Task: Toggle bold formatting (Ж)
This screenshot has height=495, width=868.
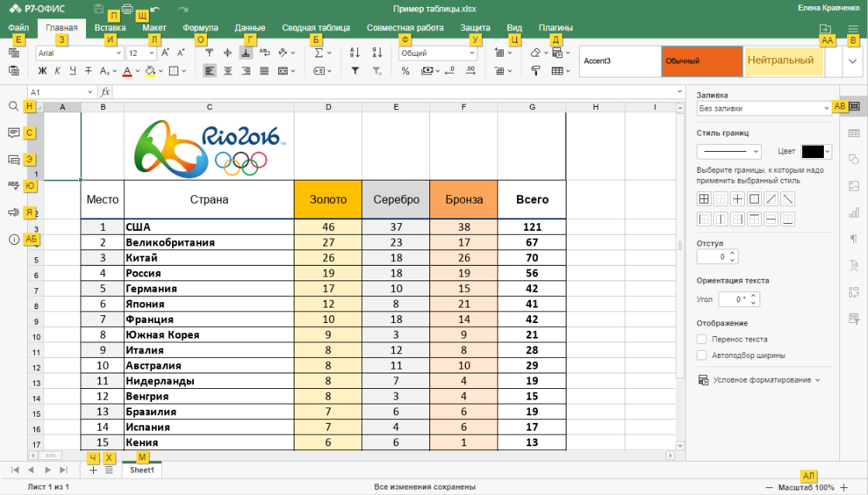Action: tap(42, 70)
